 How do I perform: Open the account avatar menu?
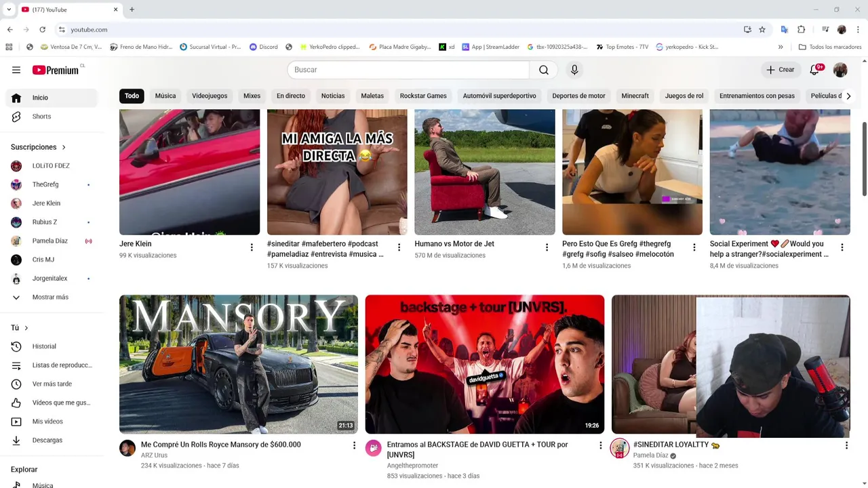pos(840,70)
